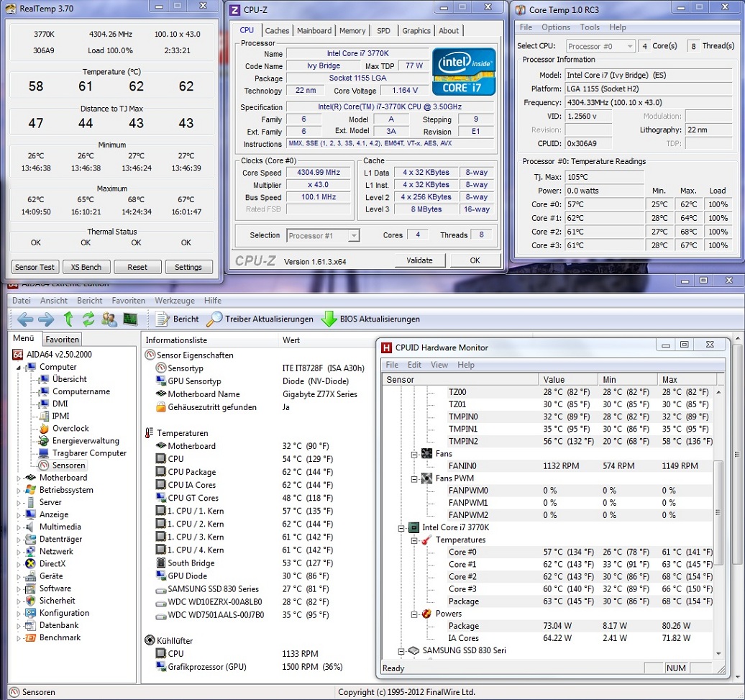Switch to Memory tab in CPU-Z

[352, 31]
